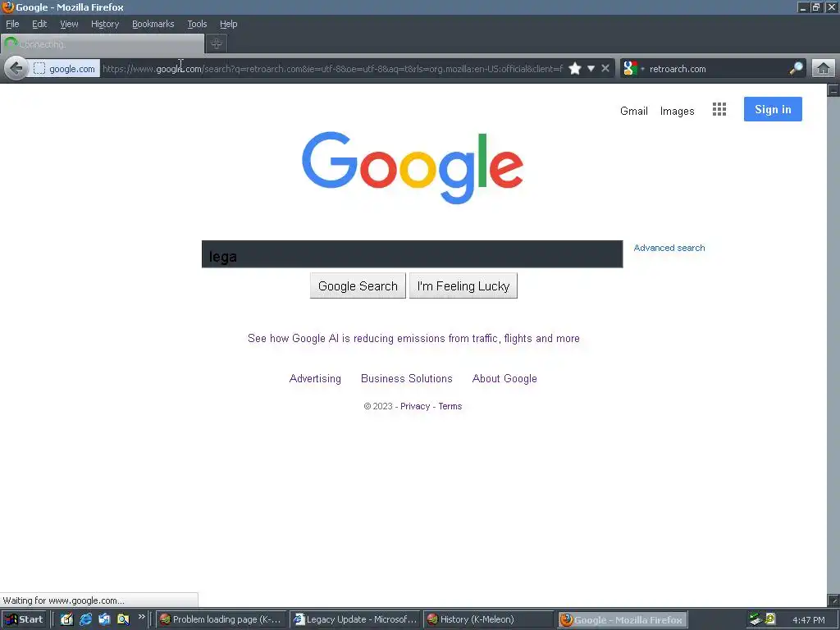The image size is (840, 630).
Task: Expand quick launch overflow chevron
Action: [142, 617]
